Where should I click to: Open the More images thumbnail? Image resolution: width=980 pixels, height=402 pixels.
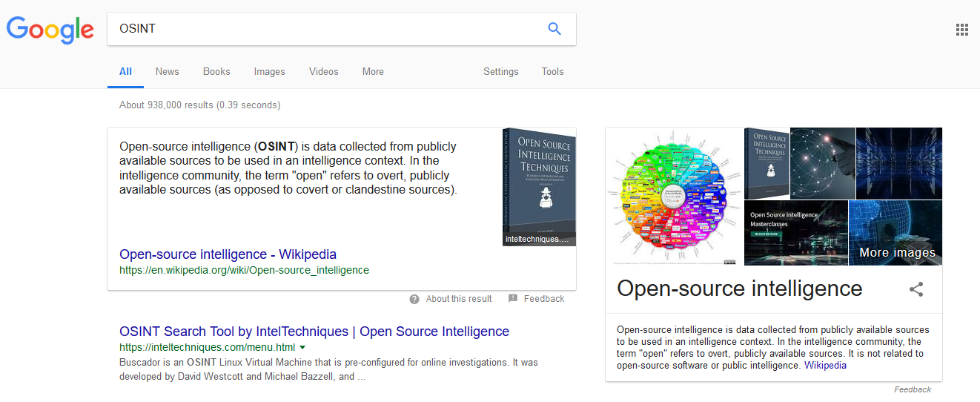(x=895, y=233)
